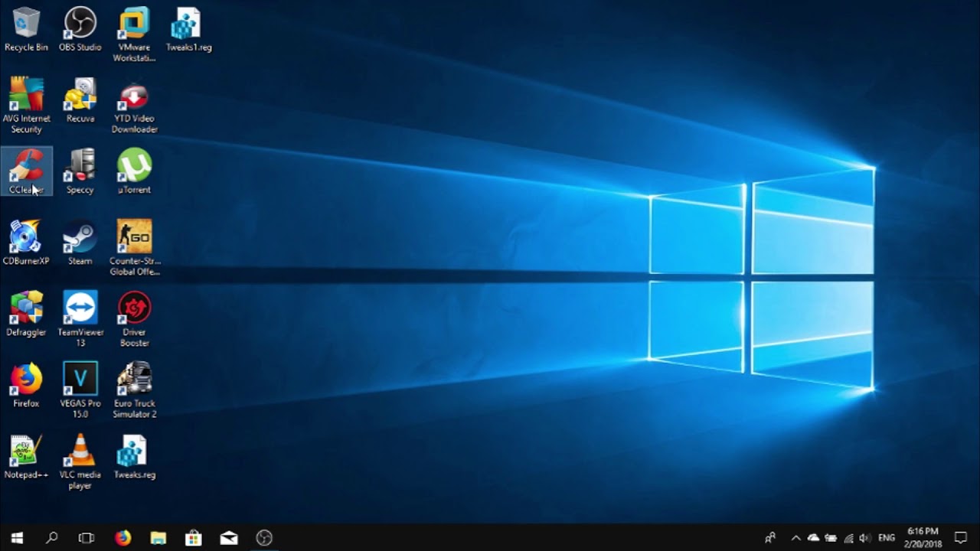Select the Defraggler shortcut
980x551 pixels.
coord(26,314)
